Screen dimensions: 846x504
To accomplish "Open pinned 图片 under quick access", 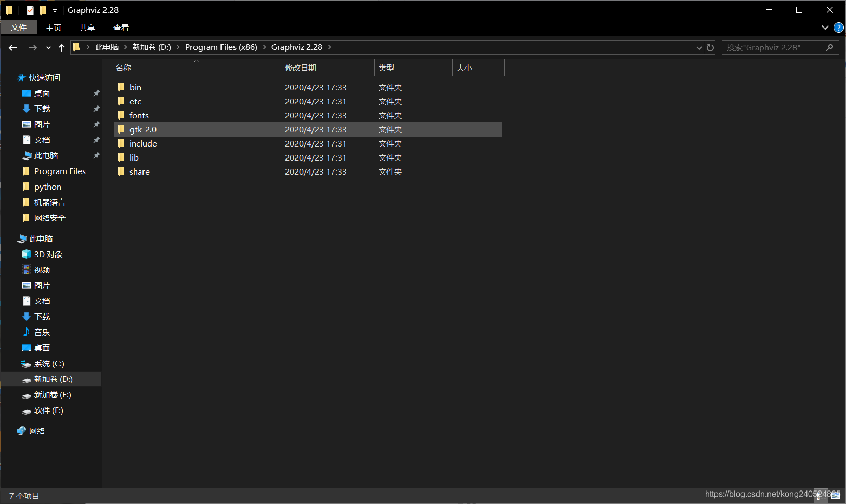I will (x=42, y=124).
